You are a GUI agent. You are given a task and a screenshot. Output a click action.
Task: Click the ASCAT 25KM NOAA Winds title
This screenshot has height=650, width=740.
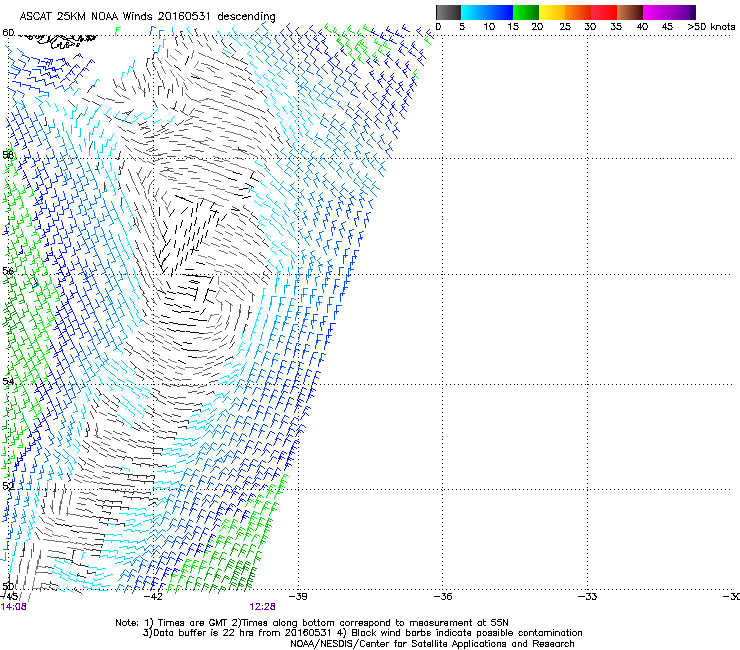[147, 16]
